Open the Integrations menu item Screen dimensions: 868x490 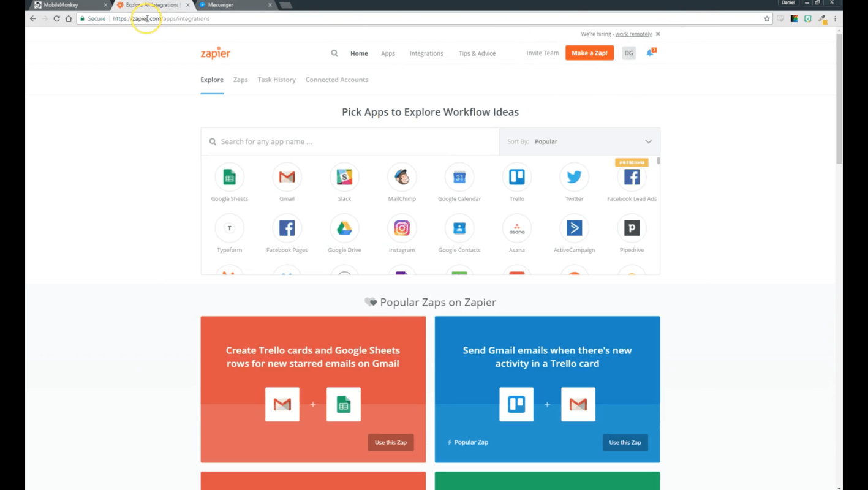click(x=426, y=53)
